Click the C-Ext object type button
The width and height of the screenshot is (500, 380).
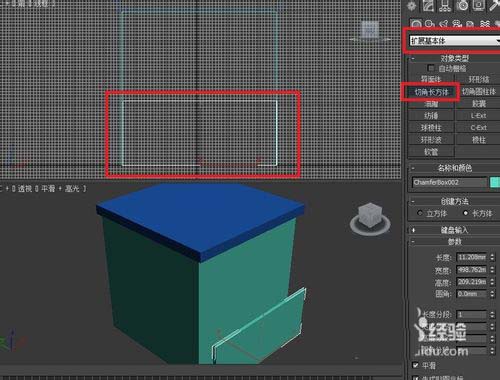[x=478, y=128]
